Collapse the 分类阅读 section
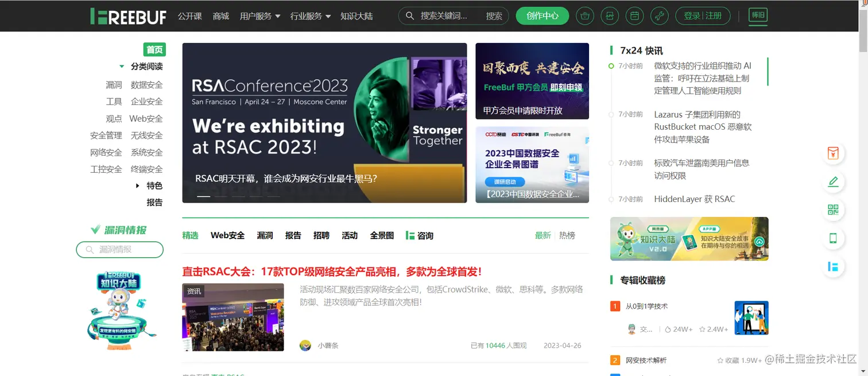Image resolution: width=868 pixels, height=376 pixels. [x=122, y=67]
